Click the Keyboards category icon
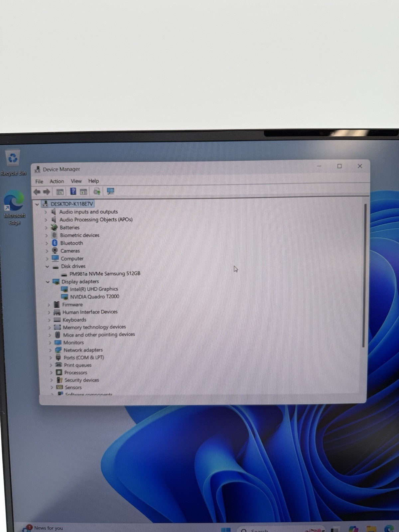The height and width of the screenshot is (532, 399). (57, 320)
